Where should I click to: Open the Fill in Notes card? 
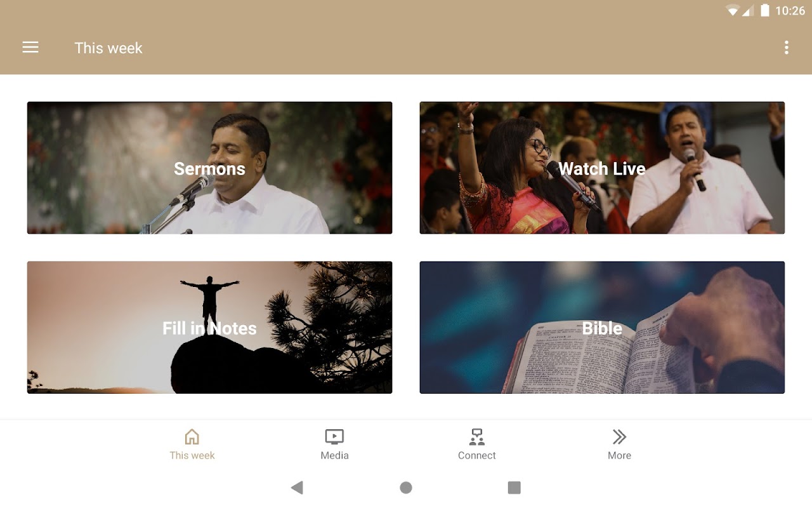209,328
